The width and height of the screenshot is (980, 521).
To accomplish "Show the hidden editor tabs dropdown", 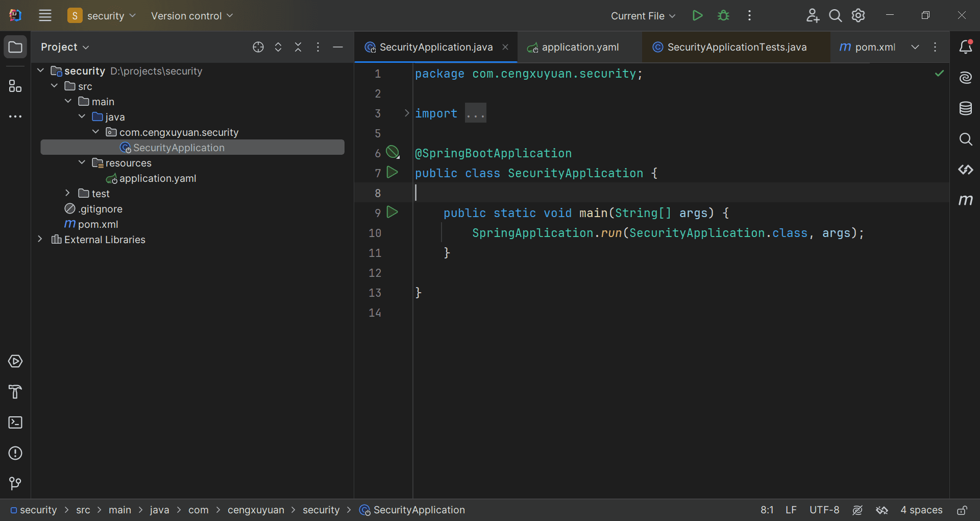I will pos(915,47).
